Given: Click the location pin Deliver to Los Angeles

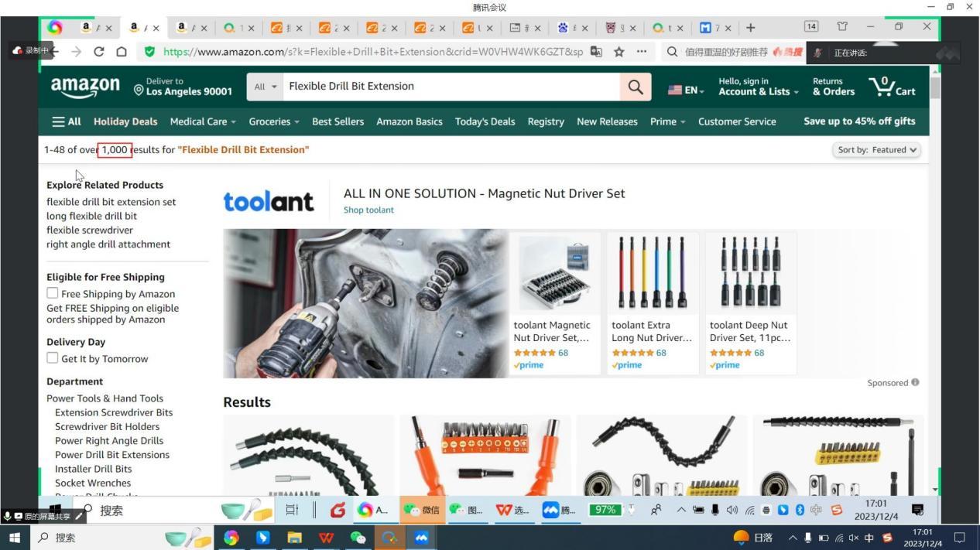Looking at the screenshot, I should pyautogui.click(x=183, y=87).
